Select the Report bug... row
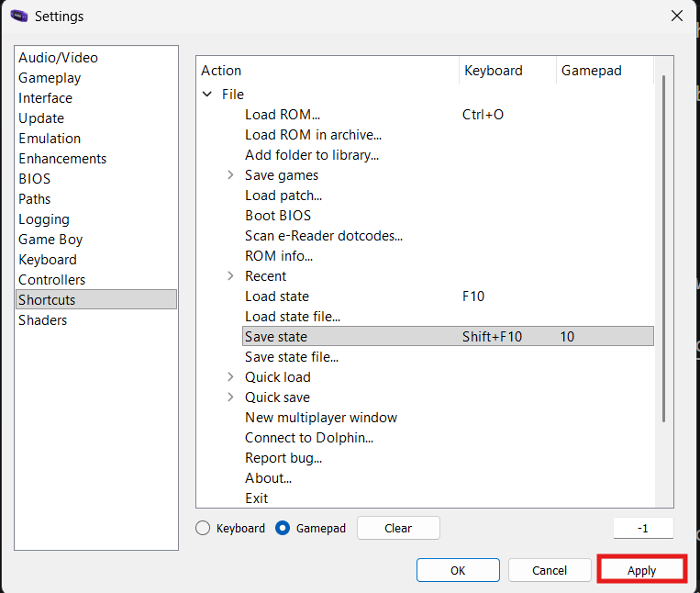Screen dimensions: 700x593 [x=448, y=458]
